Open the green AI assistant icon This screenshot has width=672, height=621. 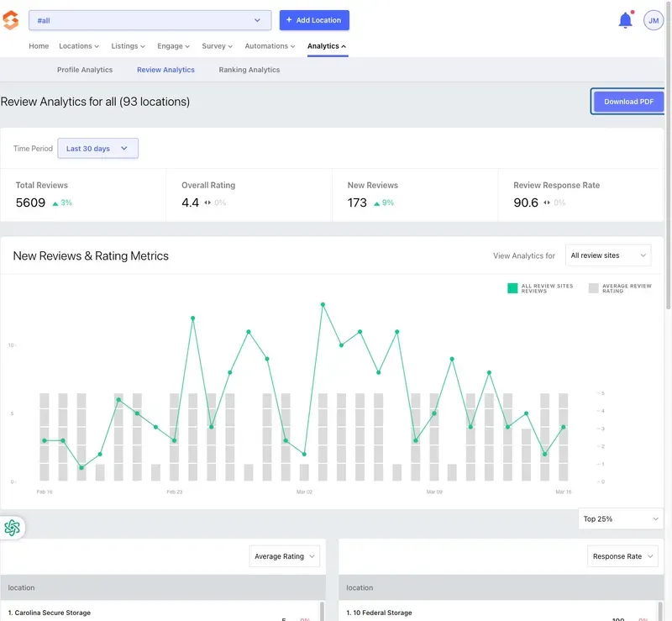(x=12, y=528)
